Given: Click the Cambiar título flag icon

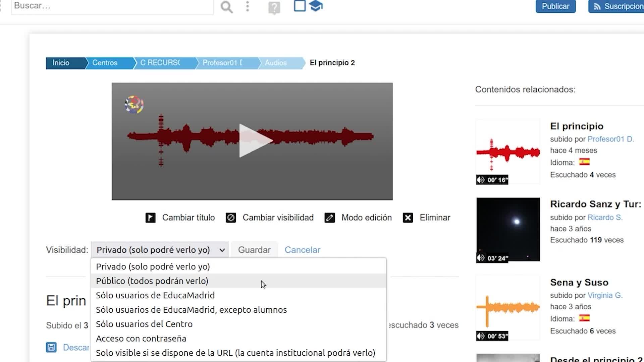Looking at the screenshot, I should click(150, 218).
